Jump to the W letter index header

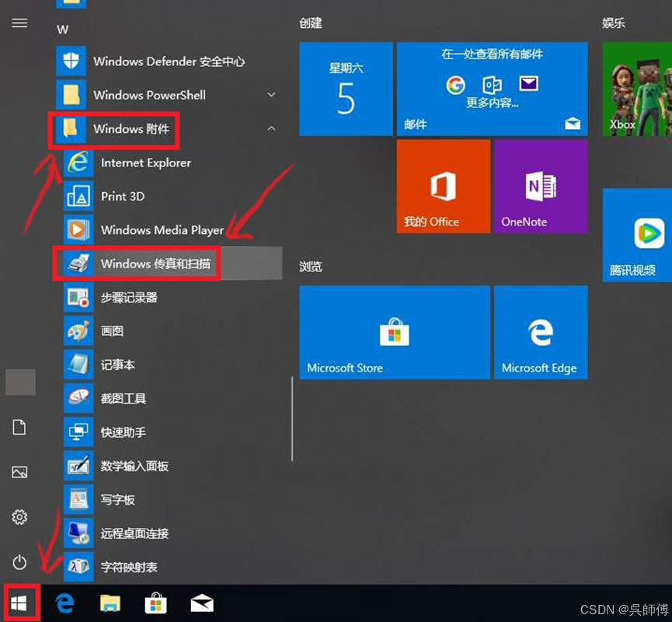(x=63, y=30)
